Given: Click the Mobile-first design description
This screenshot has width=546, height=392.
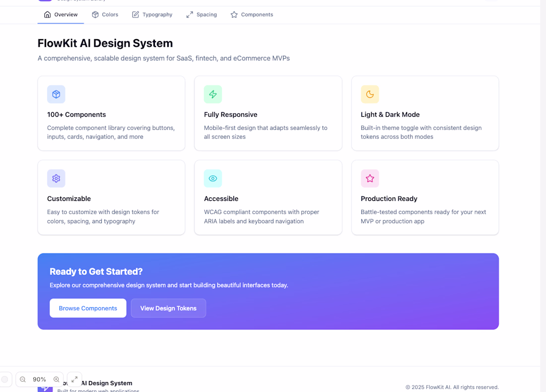Looking at the screenshot, I should click(266, 132).
